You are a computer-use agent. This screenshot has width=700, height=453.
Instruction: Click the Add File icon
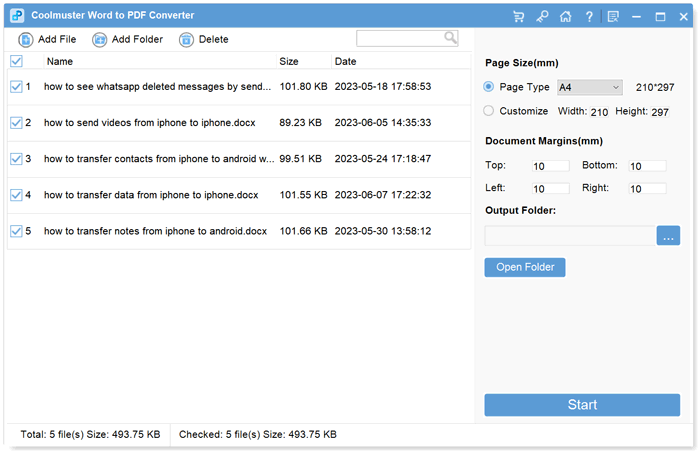pyautogui.click(x=25, y=40)
